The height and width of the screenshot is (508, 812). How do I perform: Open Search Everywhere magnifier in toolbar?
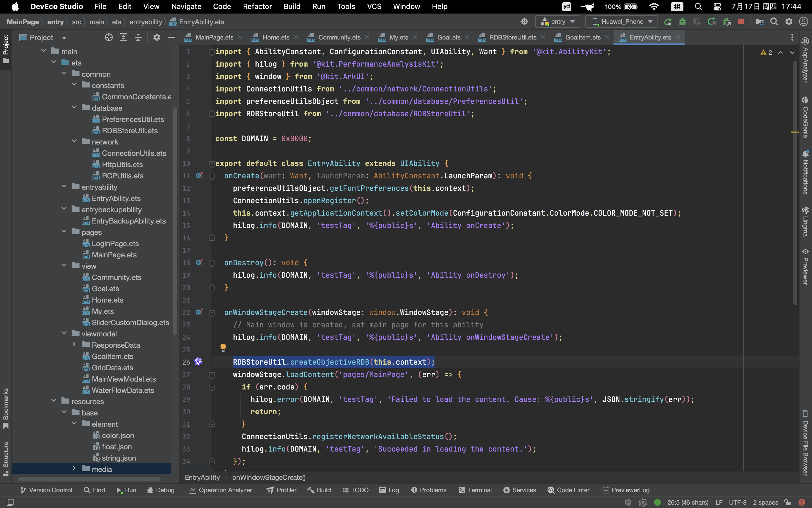pos(774,22)
